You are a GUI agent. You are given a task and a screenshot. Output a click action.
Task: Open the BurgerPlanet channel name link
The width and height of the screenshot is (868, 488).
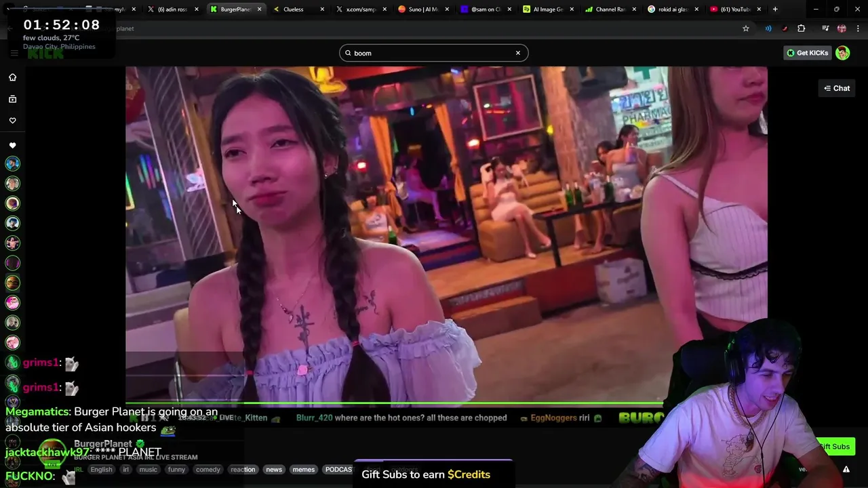(102, 445)
